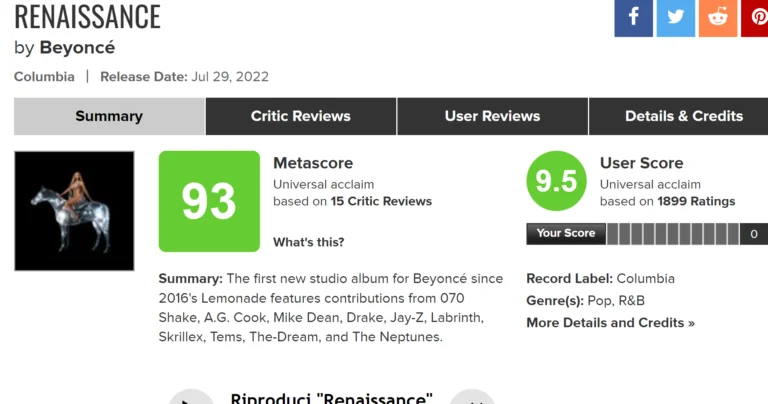
Task: Click the skip button right of Riproduci "Renaissance"
Action: click(x=472, y=398)
